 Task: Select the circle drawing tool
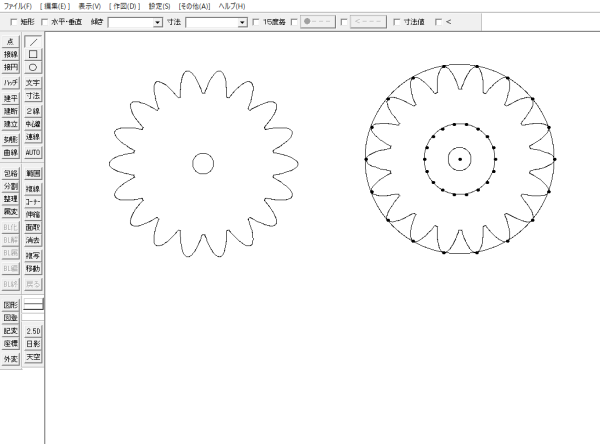coord(33,67)
